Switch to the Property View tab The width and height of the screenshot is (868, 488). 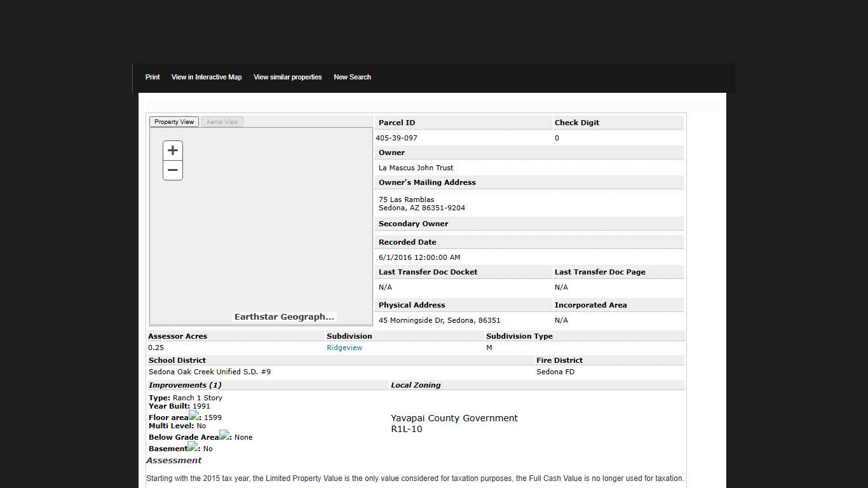click(174, 122)
